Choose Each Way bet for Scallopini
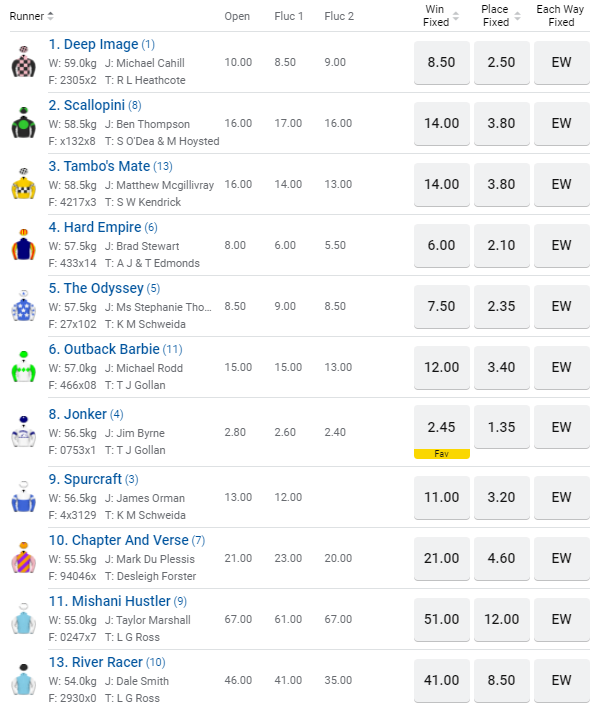Viewport: 601px width, 710px height. pyautogui.click(x=561, y=123)
